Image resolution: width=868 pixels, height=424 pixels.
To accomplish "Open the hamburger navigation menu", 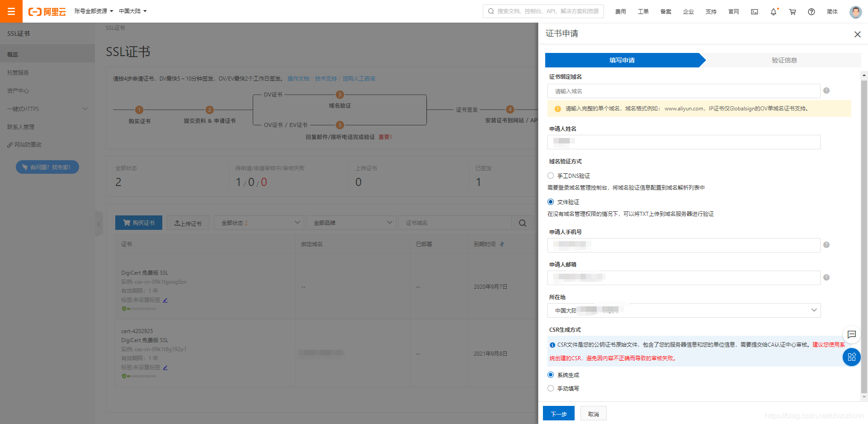I will coord(11,11).
